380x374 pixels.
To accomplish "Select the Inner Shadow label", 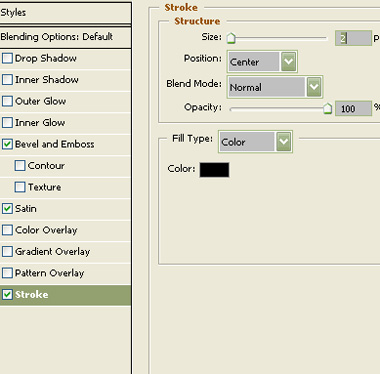I will [x=47, y=80].
